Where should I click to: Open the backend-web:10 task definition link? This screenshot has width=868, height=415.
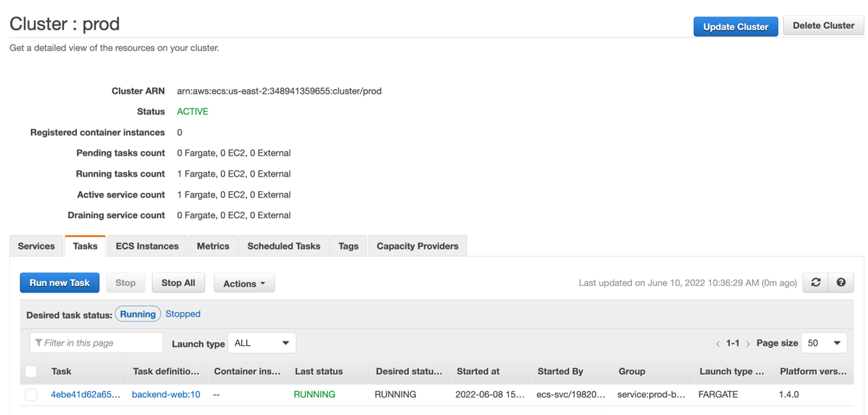(166, 395)
